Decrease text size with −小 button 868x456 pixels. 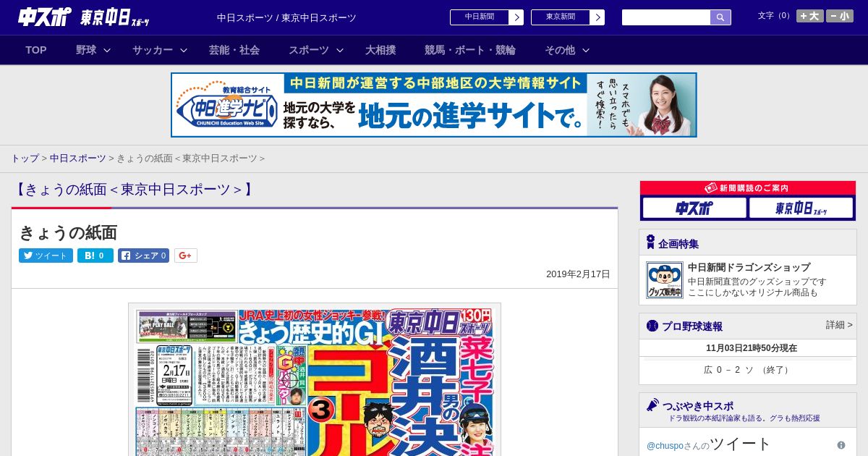pos(840,16)
